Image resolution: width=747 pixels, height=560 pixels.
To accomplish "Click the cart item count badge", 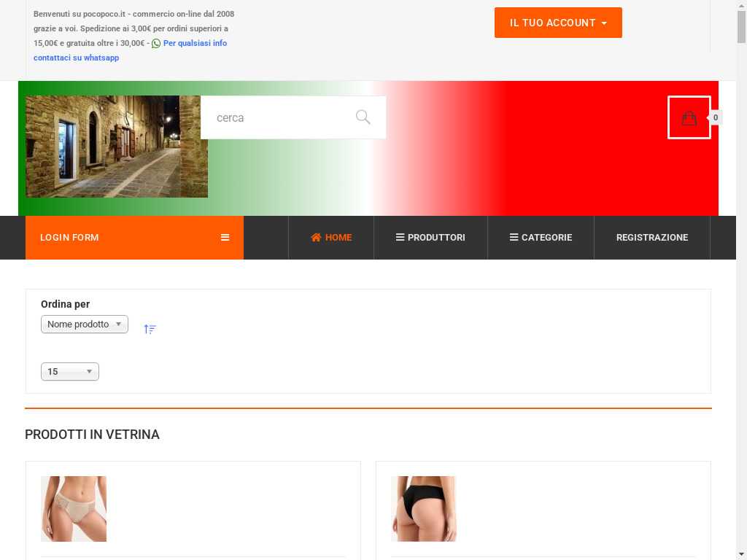I will click(715, 117).
